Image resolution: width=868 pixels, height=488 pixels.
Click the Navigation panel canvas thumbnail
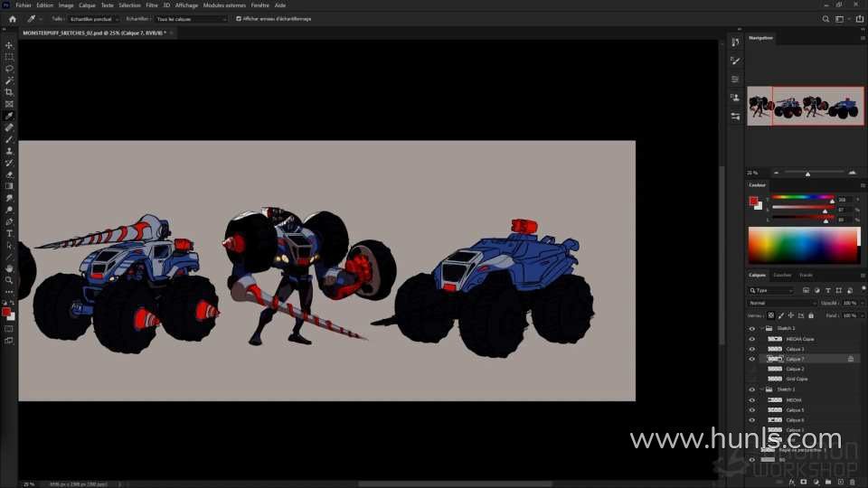click(805, 106)
